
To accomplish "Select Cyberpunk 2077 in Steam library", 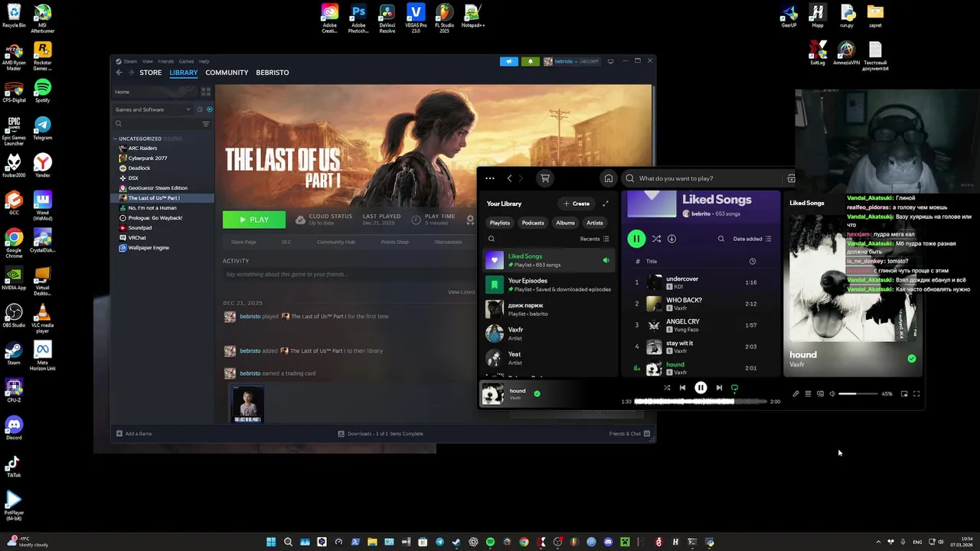I will pyautogui.click(x=148, y=158).
